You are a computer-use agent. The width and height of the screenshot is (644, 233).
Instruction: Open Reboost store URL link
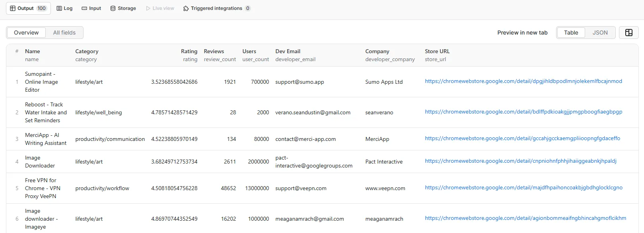(x=523, y=112)
